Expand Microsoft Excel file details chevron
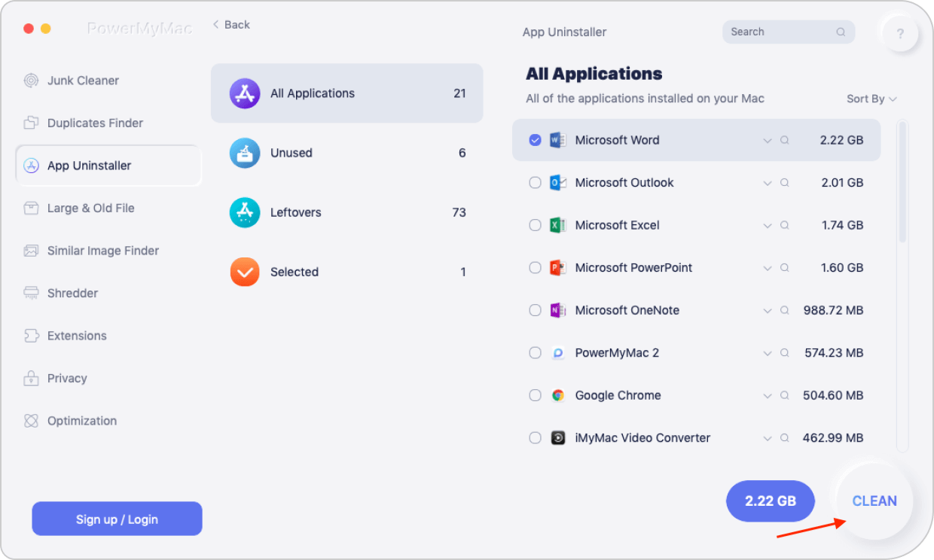This screenshot has width=934, height=560. [x=768, y=226]
